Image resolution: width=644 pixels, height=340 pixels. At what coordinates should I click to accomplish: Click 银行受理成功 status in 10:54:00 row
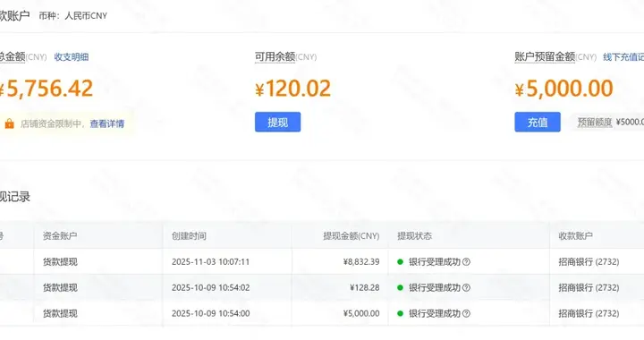tap(435, 314)
